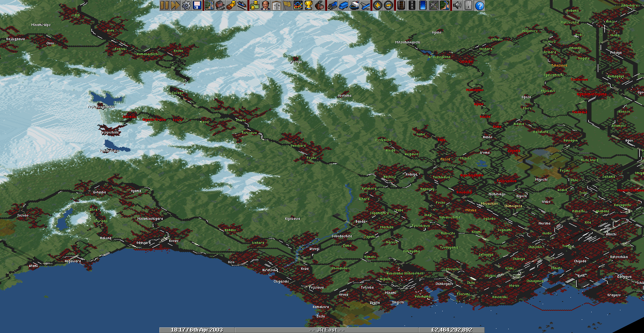Zoom out the view
This screenshot has height=333, width=644.
388,6
